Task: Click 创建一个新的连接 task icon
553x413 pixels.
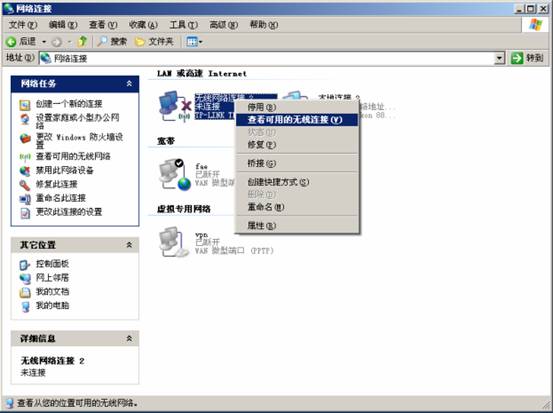Action: (x=25, y=104)
